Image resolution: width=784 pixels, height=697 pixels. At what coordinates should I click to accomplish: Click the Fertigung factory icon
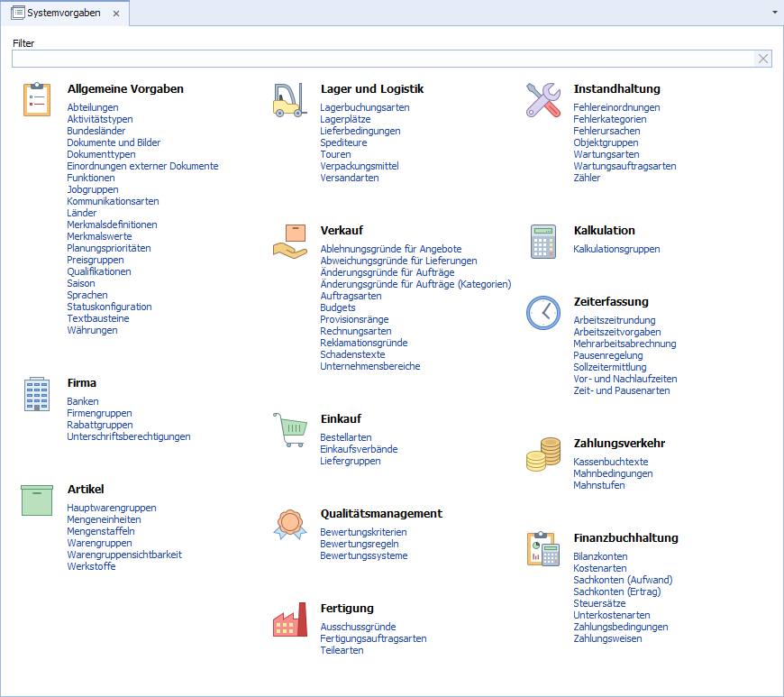click(x=289, y=619)
